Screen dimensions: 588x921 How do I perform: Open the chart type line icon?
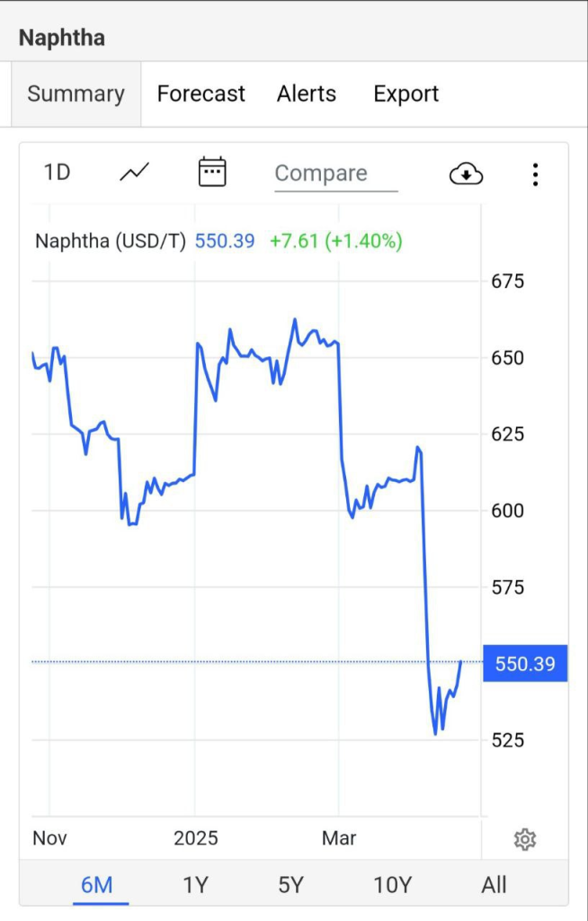pyautogui.click(x=135, y=173)
